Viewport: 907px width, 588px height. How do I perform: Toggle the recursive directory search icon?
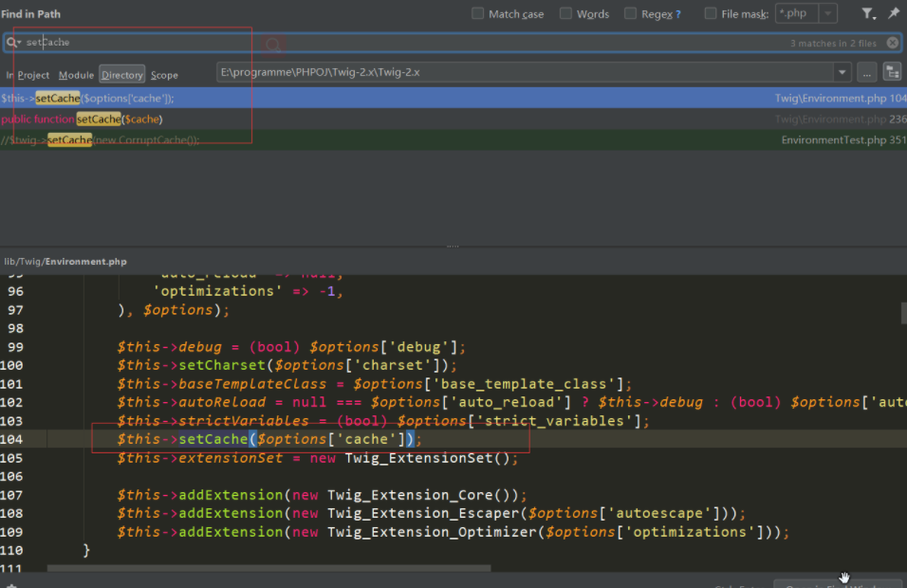click(892, 73)
